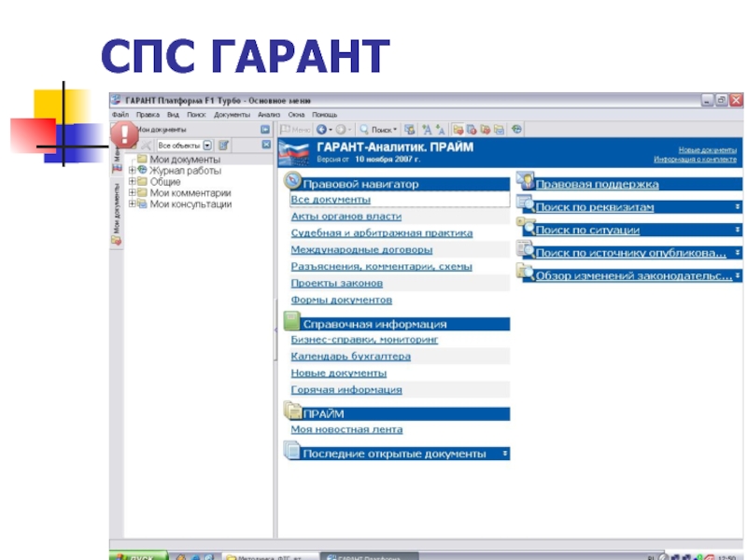Open Календарь бухгалтера link

click(351, 357)
